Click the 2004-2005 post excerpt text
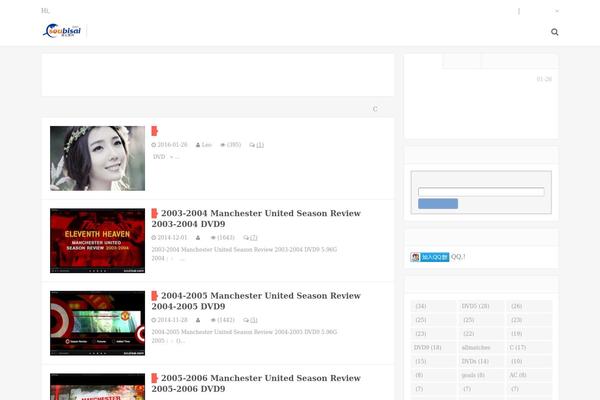Image resolution: width=600 pixels, height=400 pixels. pyautogui.click(x=244, y=336)
